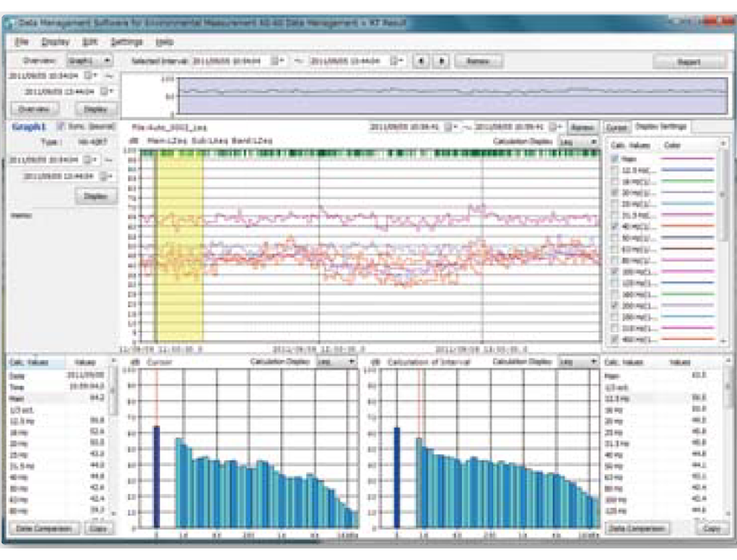The width and height of the screenshot is (737, 560).
Task: Click the Main line color swatch
Action: point(687,159)
